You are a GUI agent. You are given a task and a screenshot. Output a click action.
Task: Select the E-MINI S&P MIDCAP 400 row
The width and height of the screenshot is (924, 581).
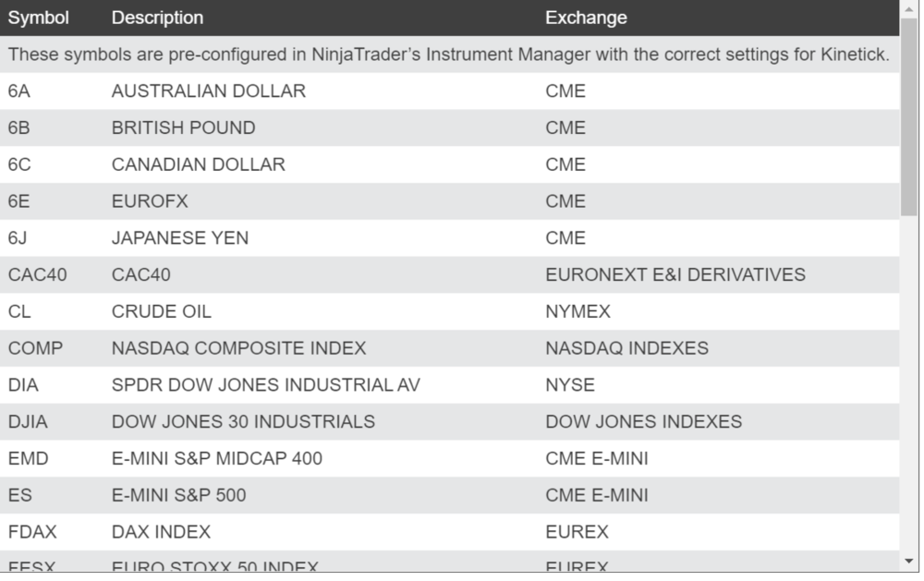pos(216,458)
